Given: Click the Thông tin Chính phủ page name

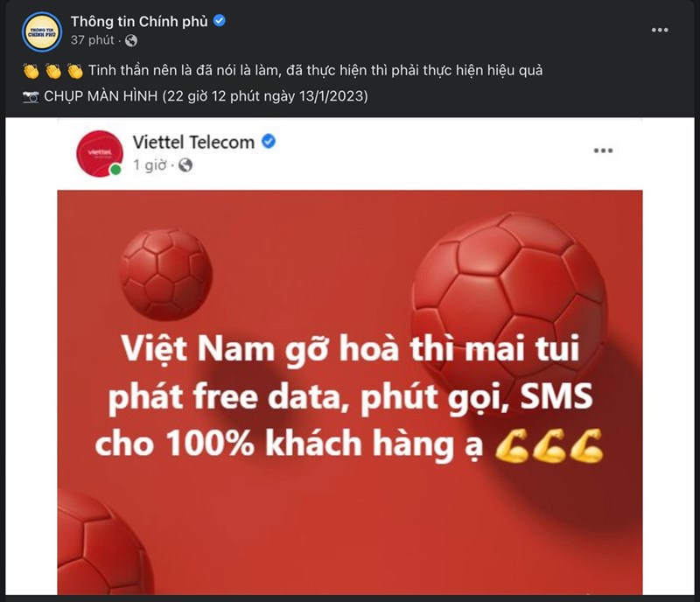Looking at the screenshot, I should click(x=139, y=21).
